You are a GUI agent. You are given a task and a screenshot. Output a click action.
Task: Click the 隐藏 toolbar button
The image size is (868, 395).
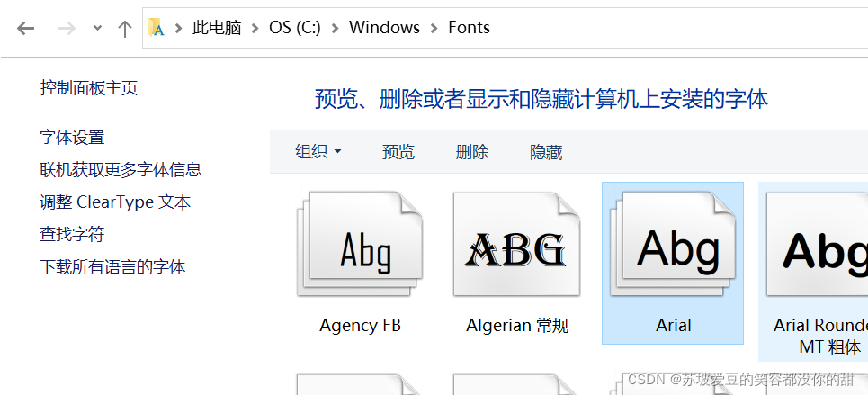tap(546, 152)
